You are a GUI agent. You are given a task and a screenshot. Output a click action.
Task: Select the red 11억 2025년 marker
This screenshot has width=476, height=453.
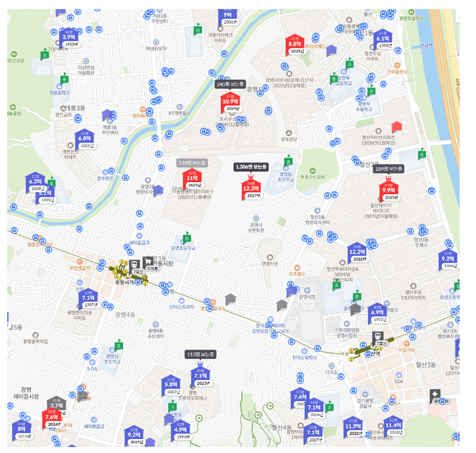(192, 179)
